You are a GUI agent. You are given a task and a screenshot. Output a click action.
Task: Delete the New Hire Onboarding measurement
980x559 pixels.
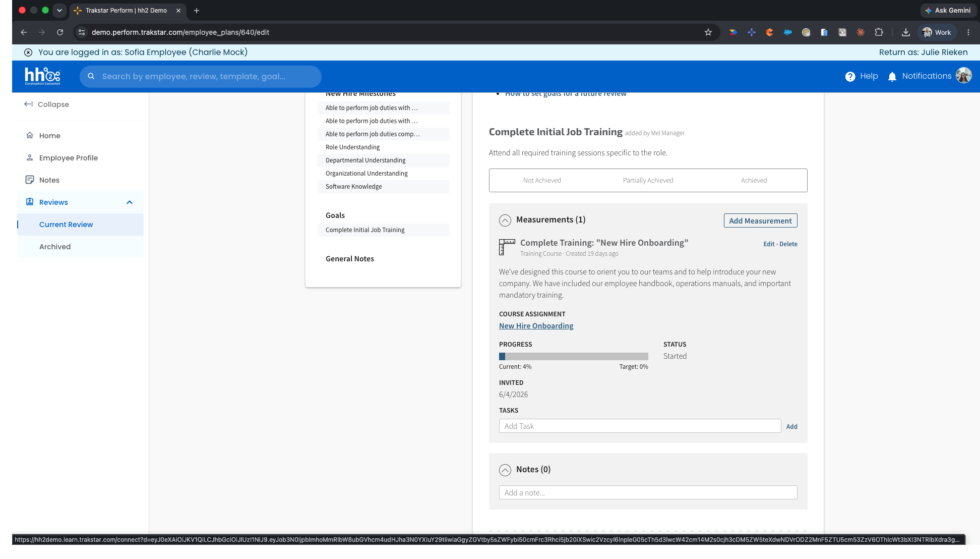point(788,244)
